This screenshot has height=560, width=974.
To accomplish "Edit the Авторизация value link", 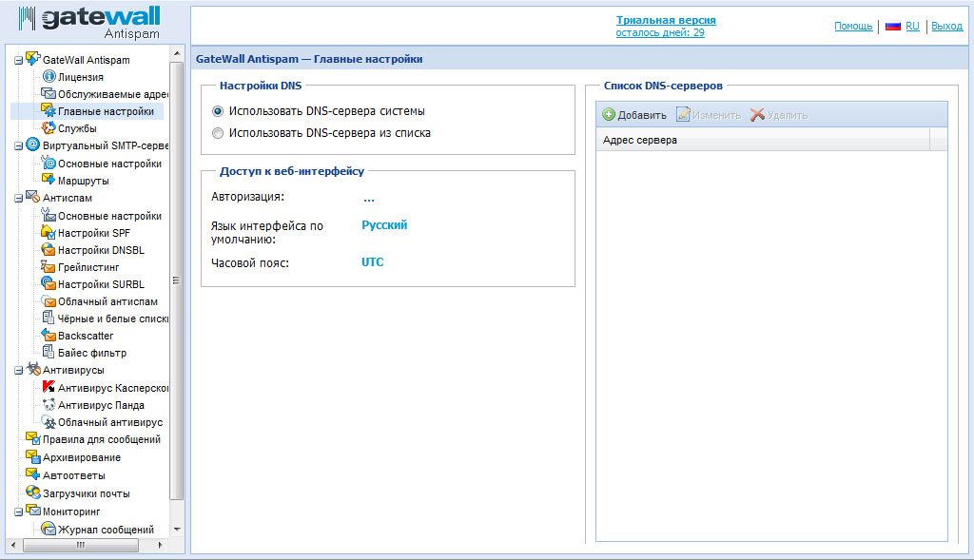I will pos(369,198).
